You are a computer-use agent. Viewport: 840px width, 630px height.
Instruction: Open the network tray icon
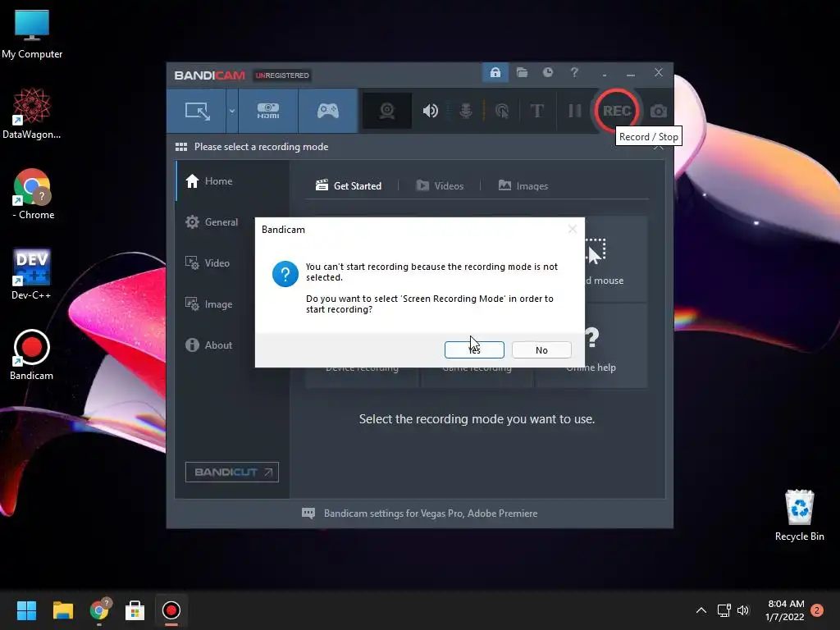pos(724,610)
